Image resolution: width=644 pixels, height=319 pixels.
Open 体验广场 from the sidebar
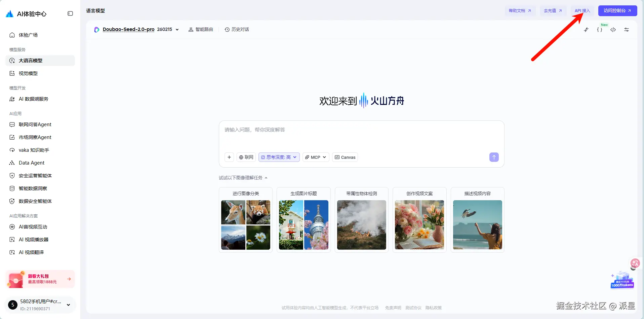coord(40,35)
